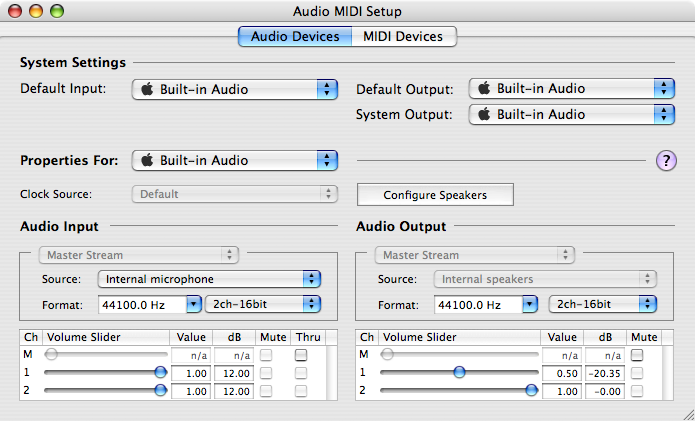Viewport: 695px width, 421px height.
Task: Open the input 2ch-16bit format dropdown
Action: (263, 304)
